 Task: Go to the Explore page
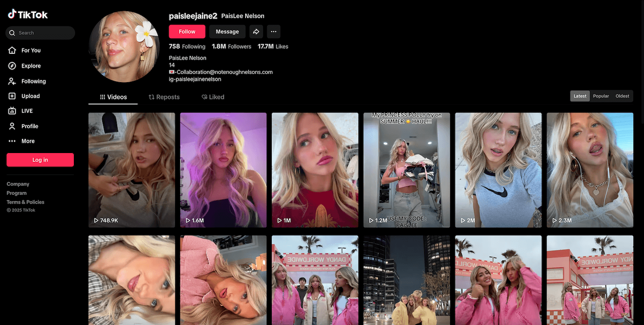30,66
